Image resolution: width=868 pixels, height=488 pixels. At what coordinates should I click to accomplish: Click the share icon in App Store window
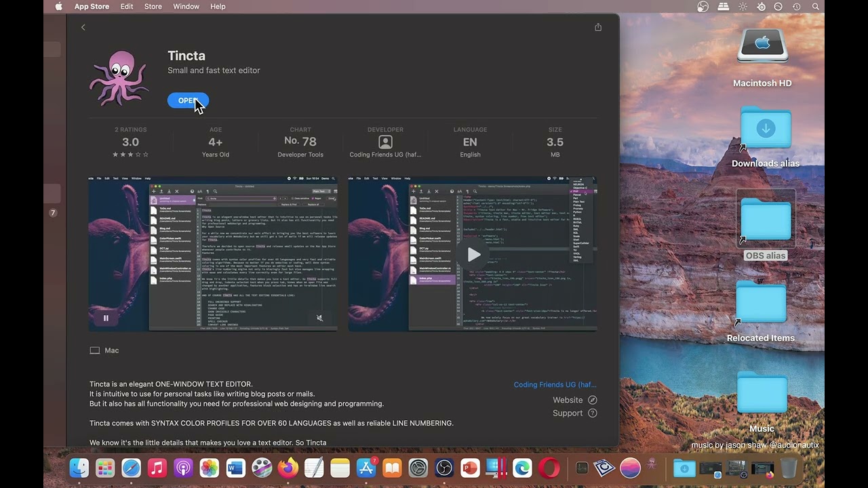coord(598,27)
